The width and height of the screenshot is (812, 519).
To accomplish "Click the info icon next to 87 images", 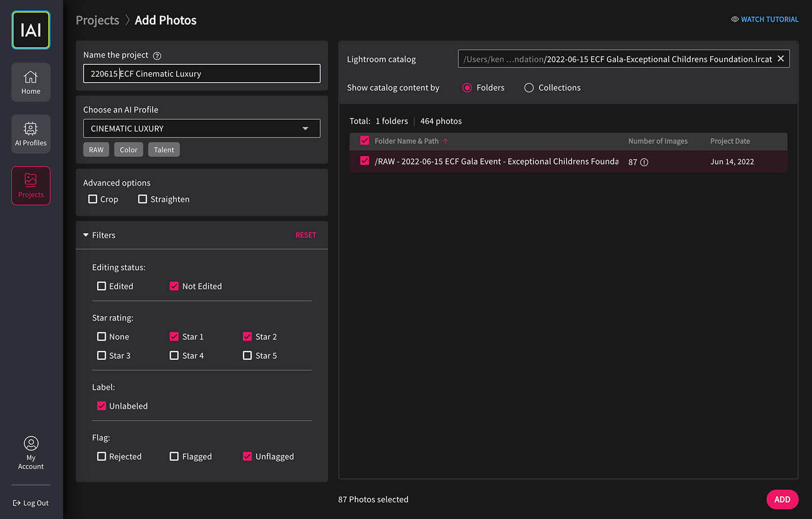I will (x=644, y=162).
